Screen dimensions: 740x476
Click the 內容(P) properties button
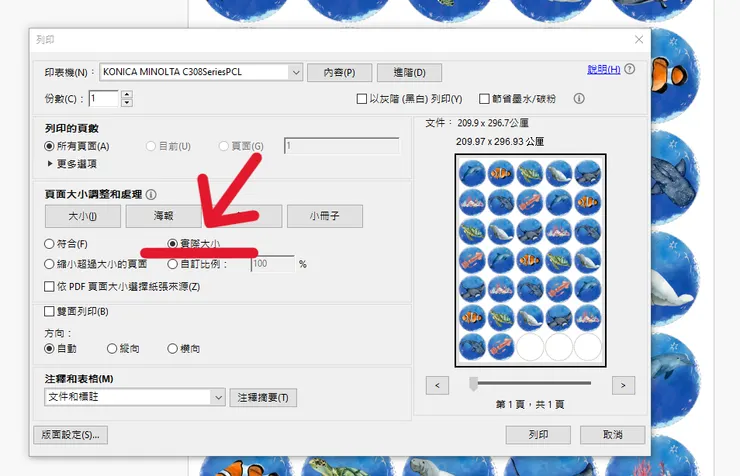339,73
